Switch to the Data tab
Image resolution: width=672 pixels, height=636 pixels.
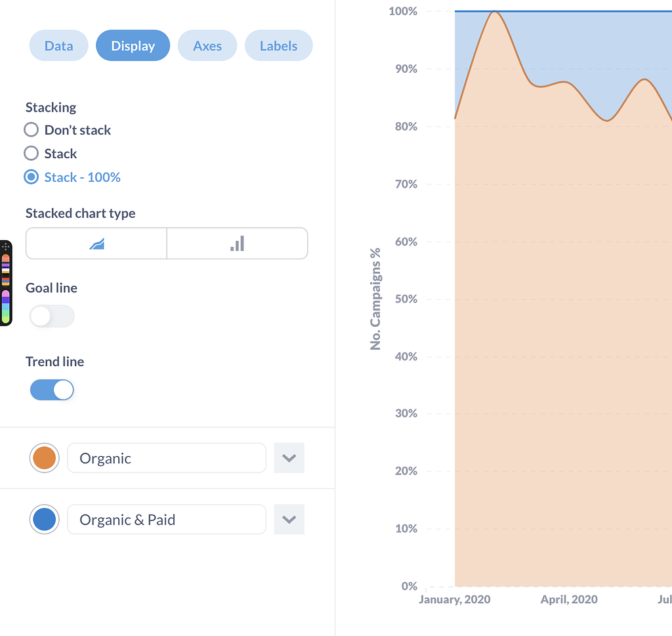coord(58,45)
